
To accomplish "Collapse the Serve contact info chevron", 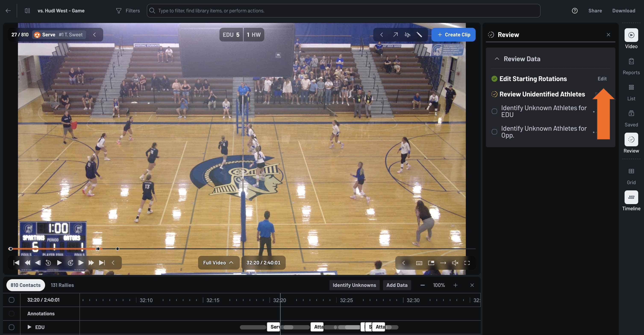I will coord(94,35).
